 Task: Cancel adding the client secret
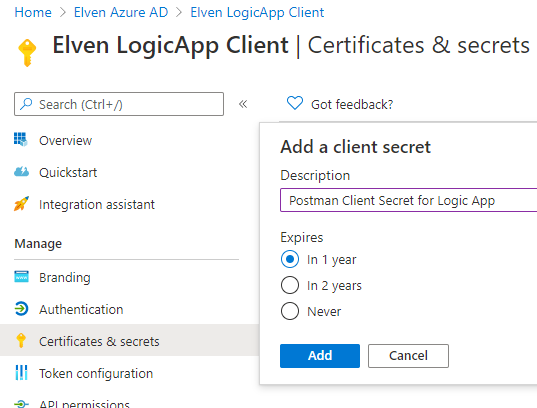[x=408, y=356]
